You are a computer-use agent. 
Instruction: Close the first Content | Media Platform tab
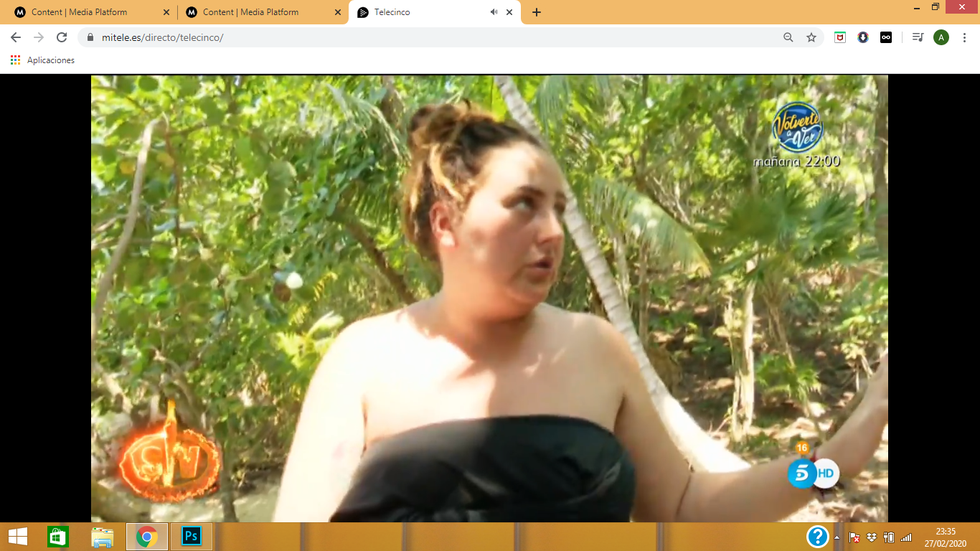pos(166,12)
